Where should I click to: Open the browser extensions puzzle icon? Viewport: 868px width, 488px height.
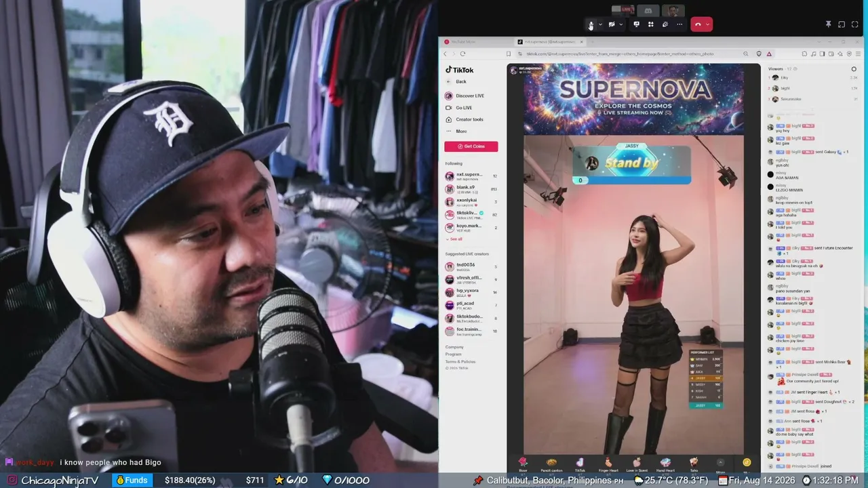coord(804,54)
